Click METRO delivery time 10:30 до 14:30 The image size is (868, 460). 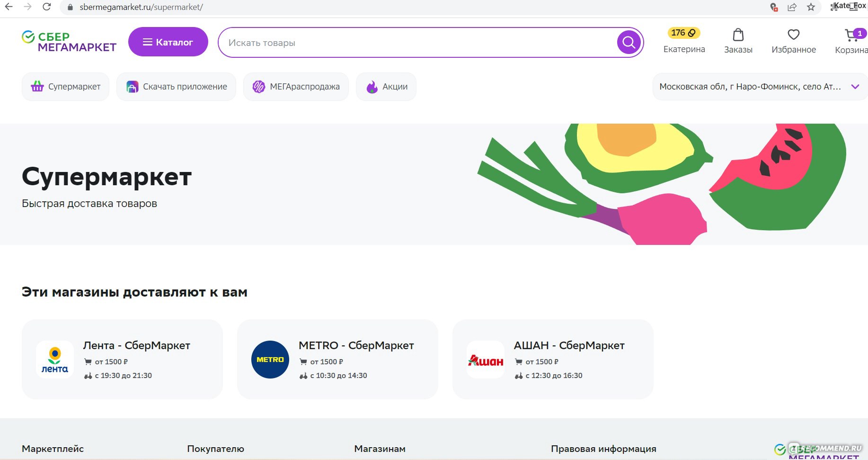338,376
